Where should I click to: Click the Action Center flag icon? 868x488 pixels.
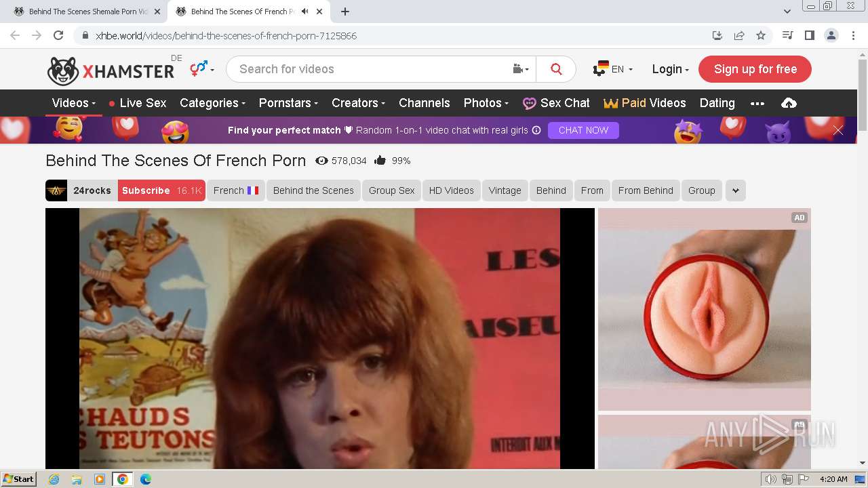(x=805, y=479)
